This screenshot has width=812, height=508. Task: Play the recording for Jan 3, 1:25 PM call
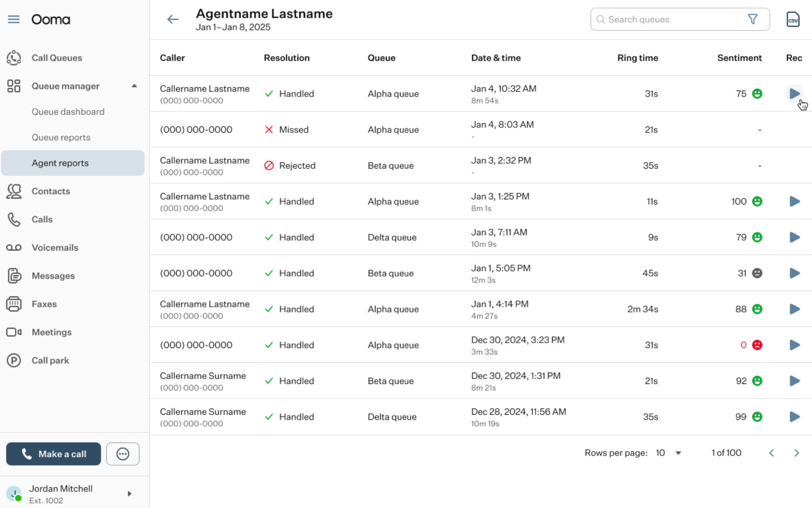pos(795,201)
